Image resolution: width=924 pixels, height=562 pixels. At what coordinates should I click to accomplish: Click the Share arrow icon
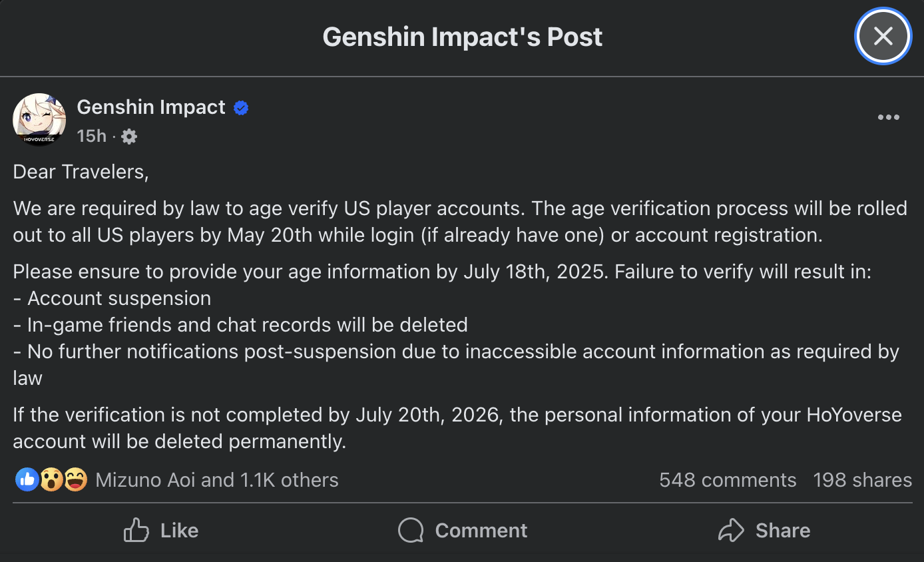730,531
